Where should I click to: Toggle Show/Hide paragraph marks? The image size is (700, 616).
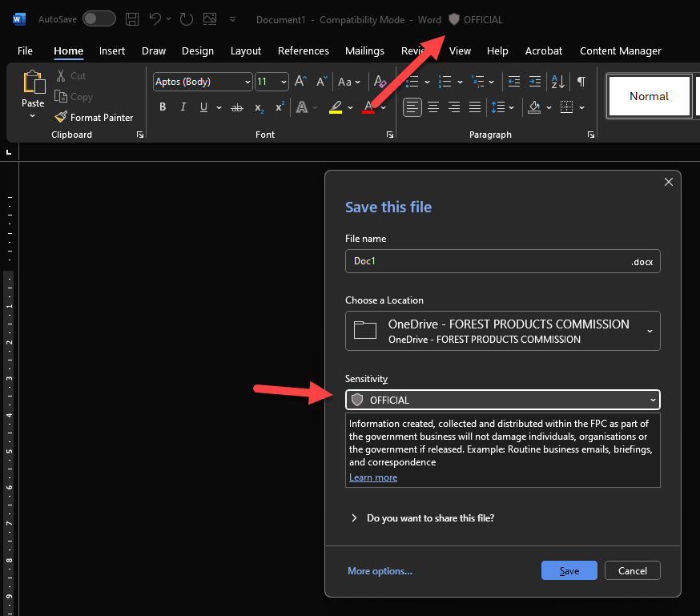(581, 81)
